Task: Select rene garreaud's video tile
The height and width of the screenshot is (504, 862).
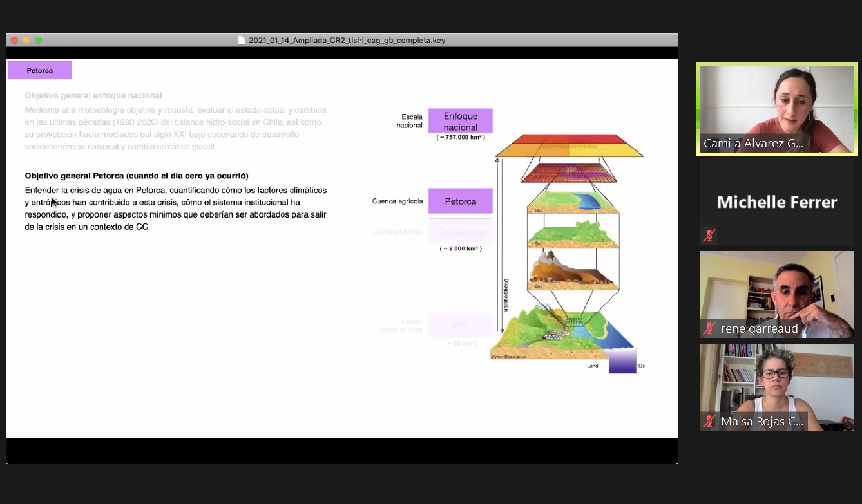Action: click(x=776, y=294)
